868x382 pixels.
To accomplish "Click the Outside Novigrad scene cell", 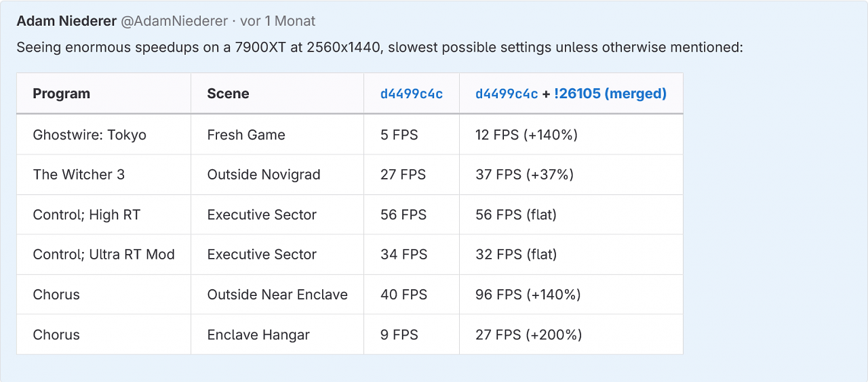I will 277,175.
